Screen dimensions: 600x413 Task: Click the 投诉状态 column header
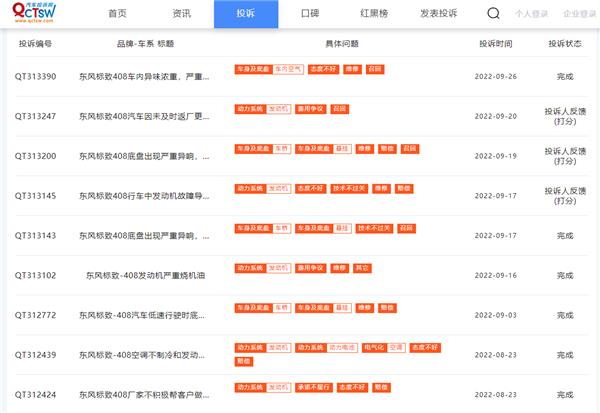coord(565,44)
